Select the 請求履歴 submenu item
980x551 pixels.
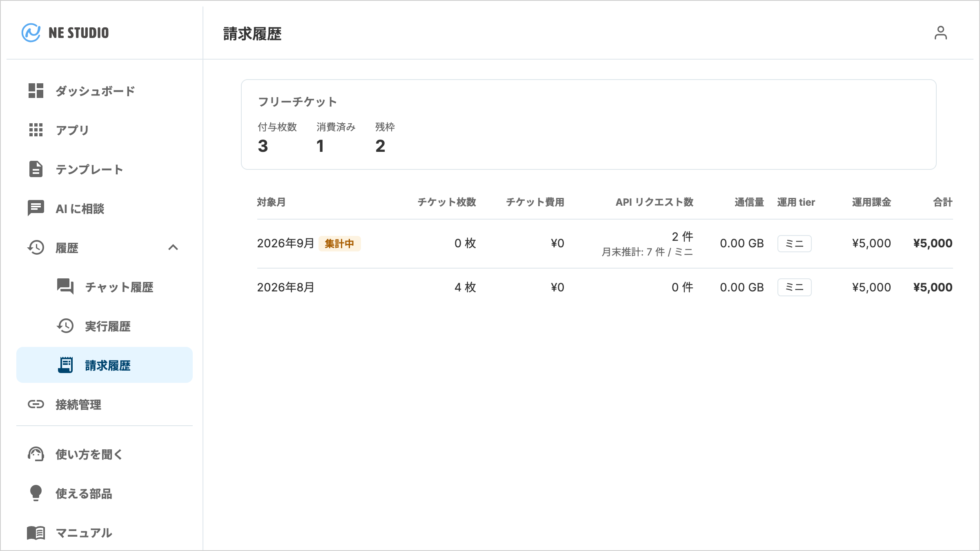click(x=105, y=365)
